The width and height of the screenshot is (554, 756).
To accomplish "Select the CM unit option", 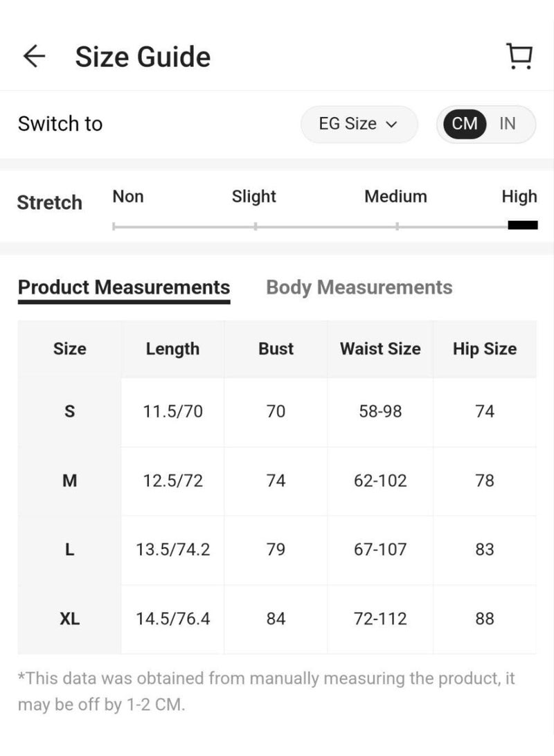I will click(x=465, y=124).
